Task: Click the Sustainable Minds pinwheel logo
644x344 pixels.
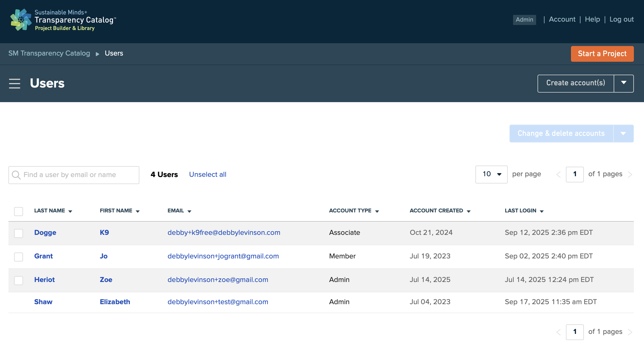Action: 21,20
